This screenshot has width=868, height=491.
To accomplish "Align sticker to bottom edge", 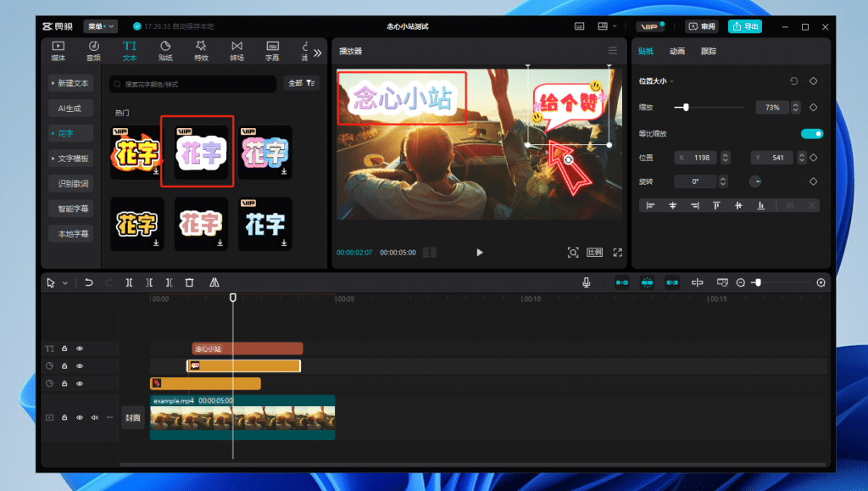I will [761, 205].
